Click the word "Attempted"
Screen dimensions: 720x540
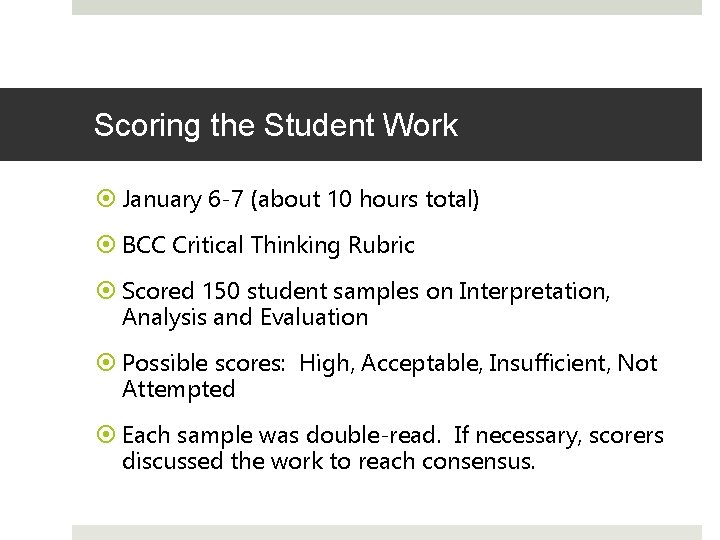pos(178,390)
